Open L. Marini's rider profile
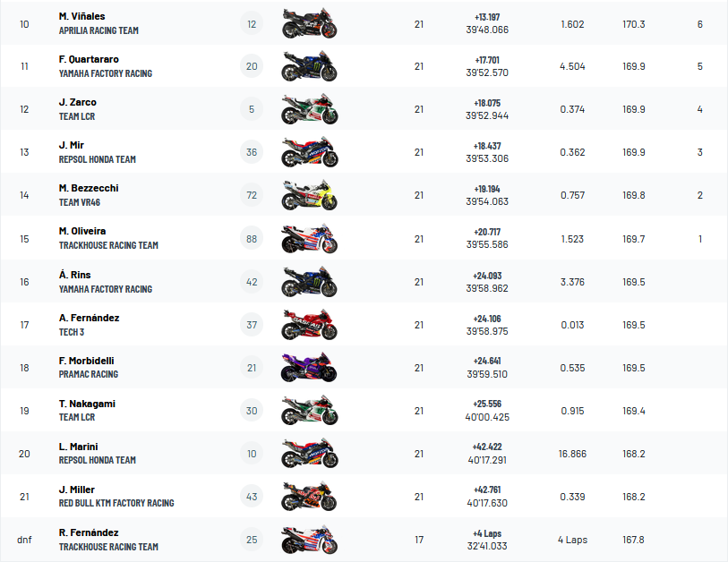The height and width of the screenshot is (562, 728). pyautogui.click(x=78, y=447)
